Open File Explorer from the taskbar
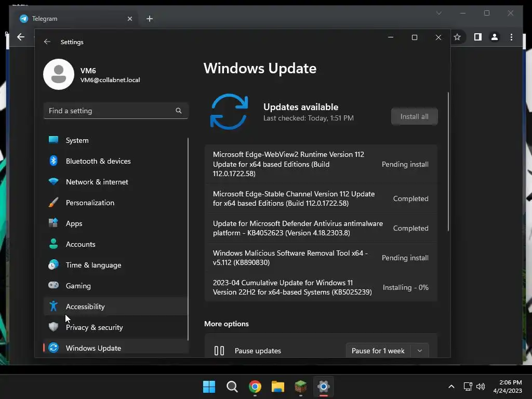532x399 pixels. pos(278,387)
